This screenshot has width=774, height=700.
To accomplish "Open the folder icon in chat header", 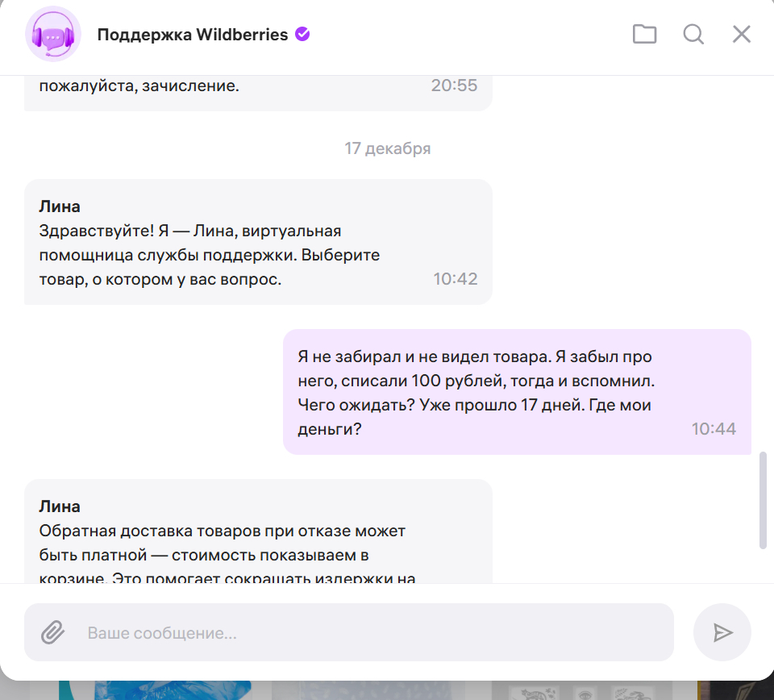I will pyautogui.click(x=644, y=35).
